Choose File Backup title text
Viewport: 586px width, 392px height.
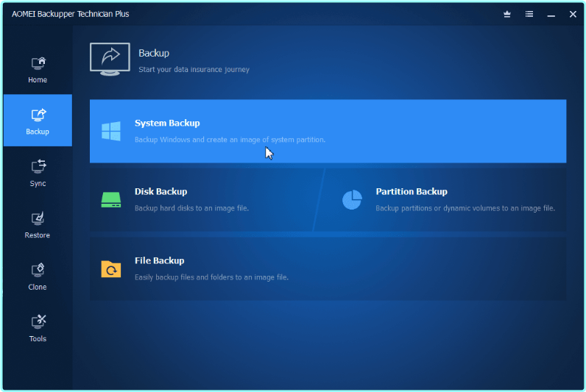pos(159,260)
